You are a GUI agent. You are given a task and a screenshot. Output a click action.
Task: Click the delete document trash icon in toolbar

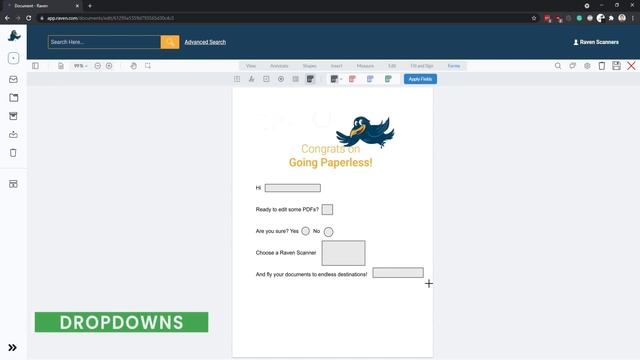[602, 66]
